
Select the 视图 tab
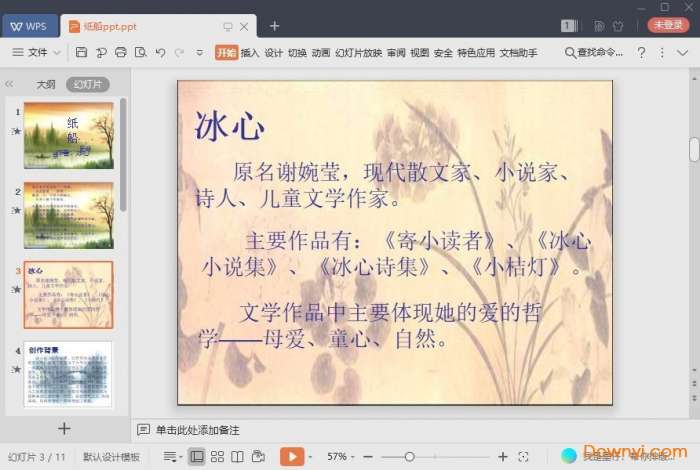coord(419,53)
